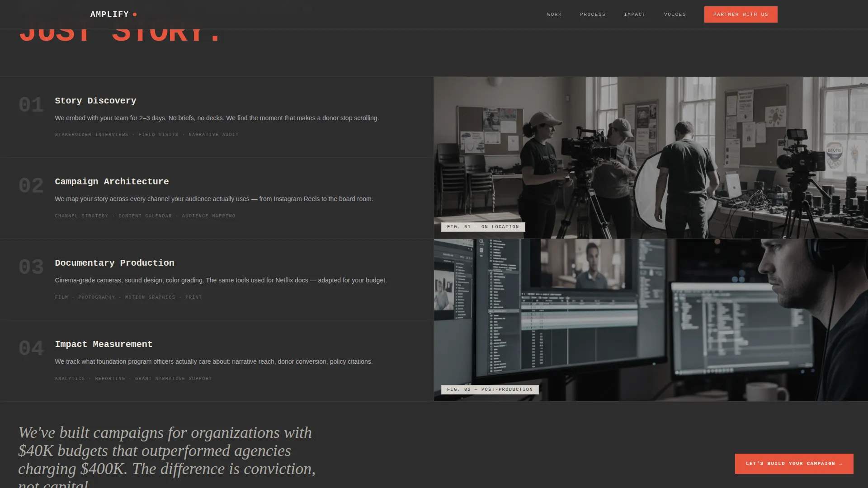The height and width of the screenshot is (488, 868).
Task: Click Grant Narrative Support tag
Action: 174,379
